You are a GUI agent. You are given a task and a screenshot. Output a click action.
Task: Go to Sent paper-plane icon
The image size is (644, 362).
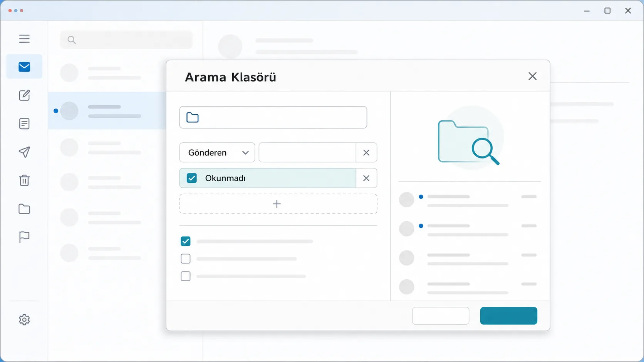pyautogui.click(x=24, y=152)
